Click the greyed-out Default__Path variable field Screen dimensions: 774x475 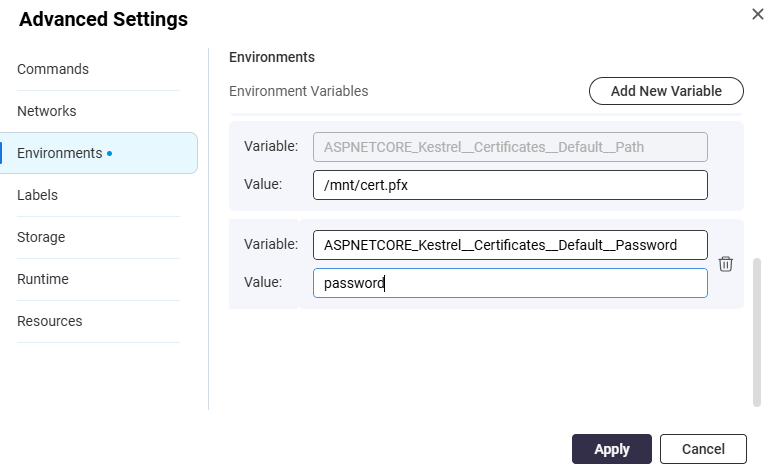pyautogui.click(x=510, y=147)
